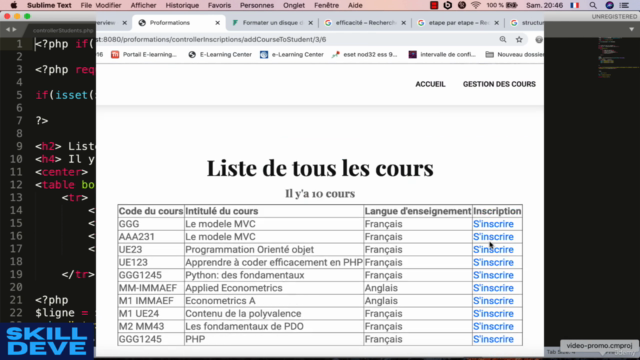Screen dimensions: 640x360
Task: Click S'inscrire for course AAA231
Action: point(493,237)
